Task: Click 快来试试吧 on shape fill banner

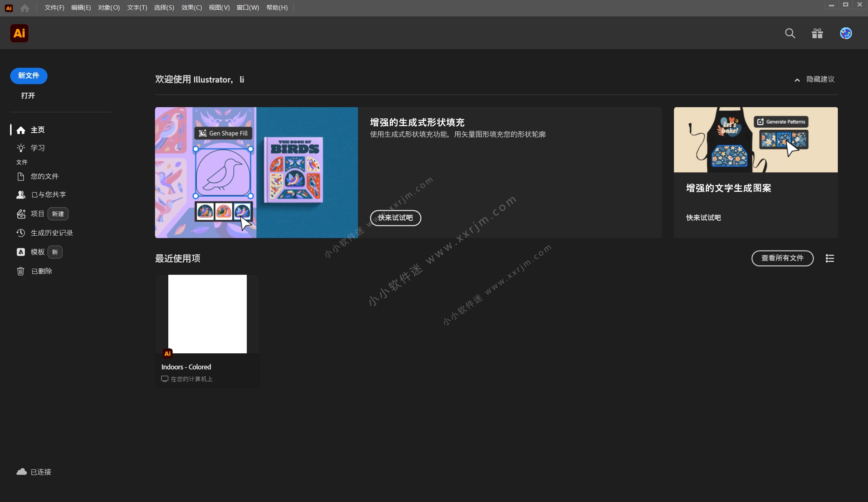Action: click(x=395, y=218)
